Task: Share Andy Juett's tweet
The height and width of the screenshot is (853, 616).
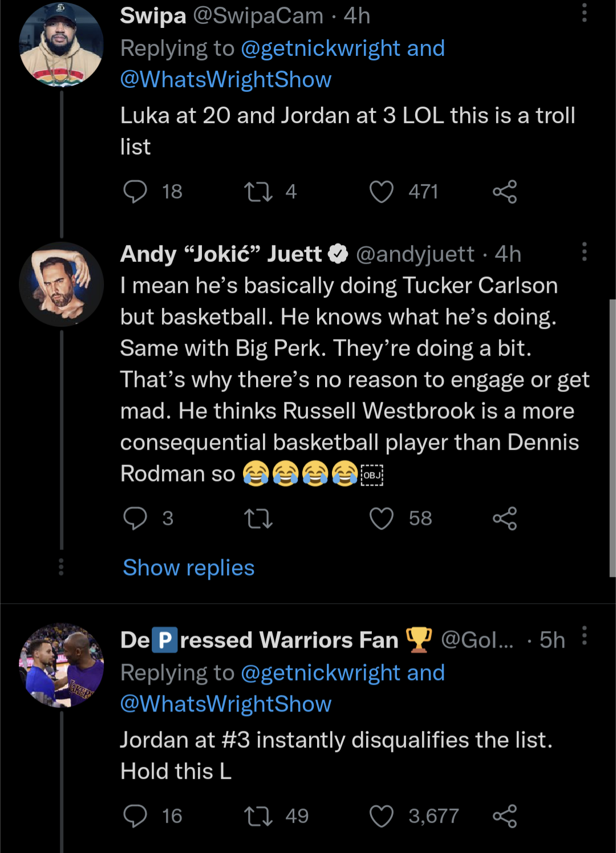Action: 505,519
